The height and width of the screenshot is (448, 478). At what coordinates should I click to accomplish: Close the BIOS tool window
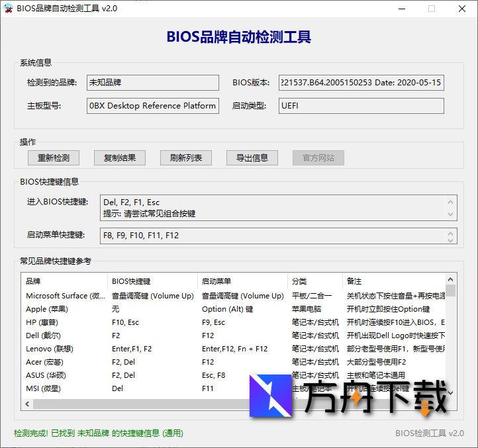point(462,9)
